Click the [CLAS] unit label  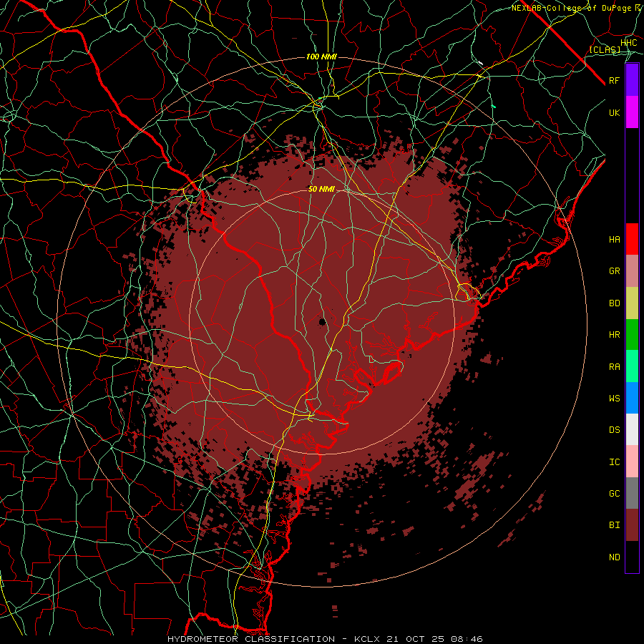[605, 49]
